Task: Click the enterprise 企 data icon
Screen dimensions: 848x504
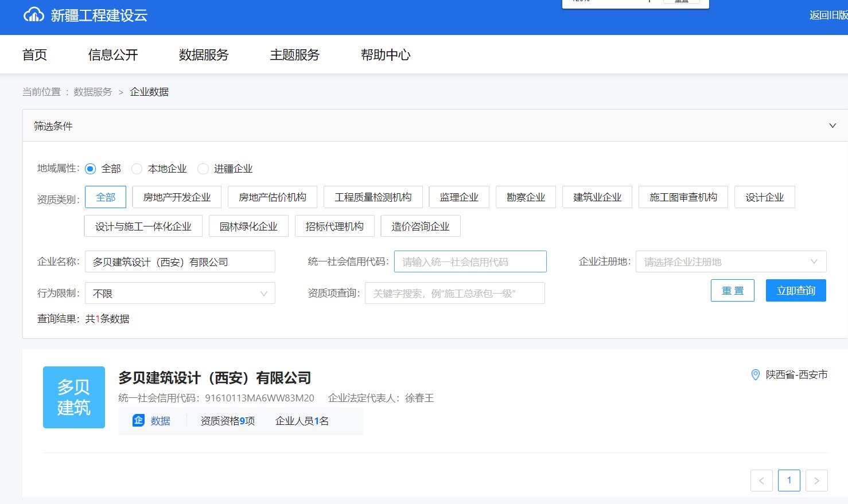Action: (x=138, y=420)
